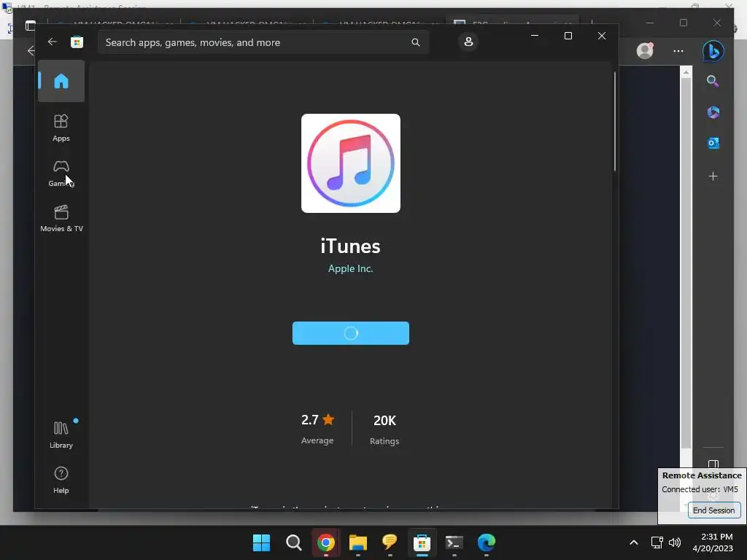Click the volume icon in tray
Viewport: 747px width, 560px height.
(x=675, y=542)
